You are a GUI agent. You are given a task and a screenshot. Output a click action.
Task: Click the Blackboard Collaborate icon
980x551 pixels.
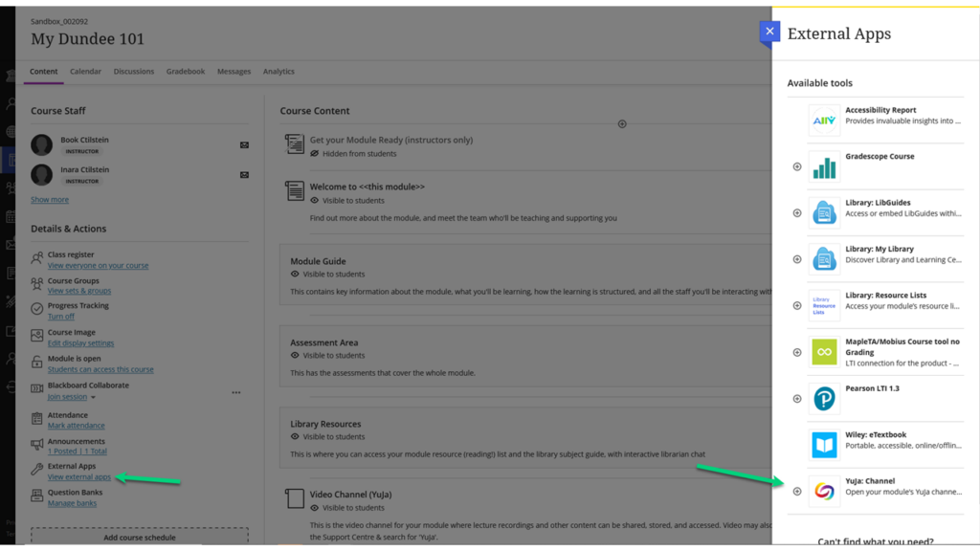[x=37, y=388]
